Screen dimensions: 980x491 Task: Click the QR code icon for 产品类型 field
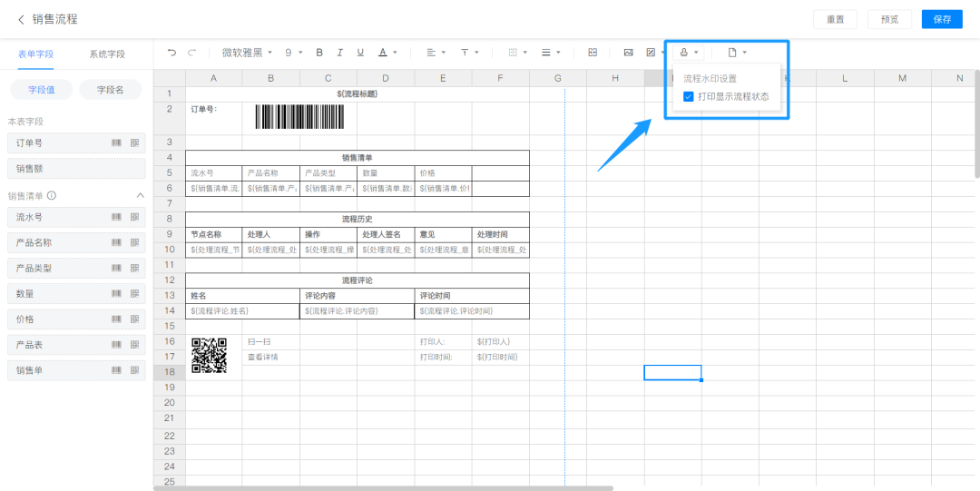point(134,269)
